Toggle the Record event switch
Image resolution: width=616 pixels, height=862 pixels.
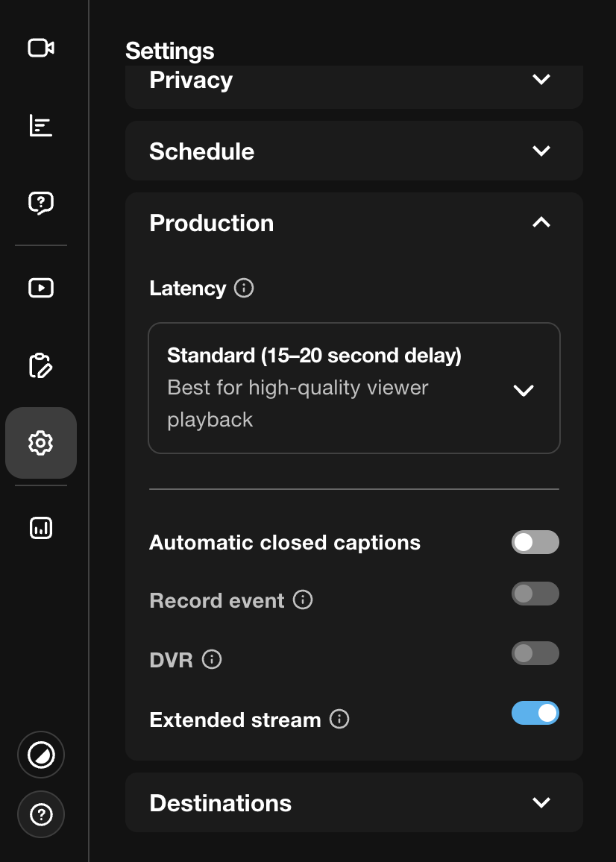click(x=535, y=594)
